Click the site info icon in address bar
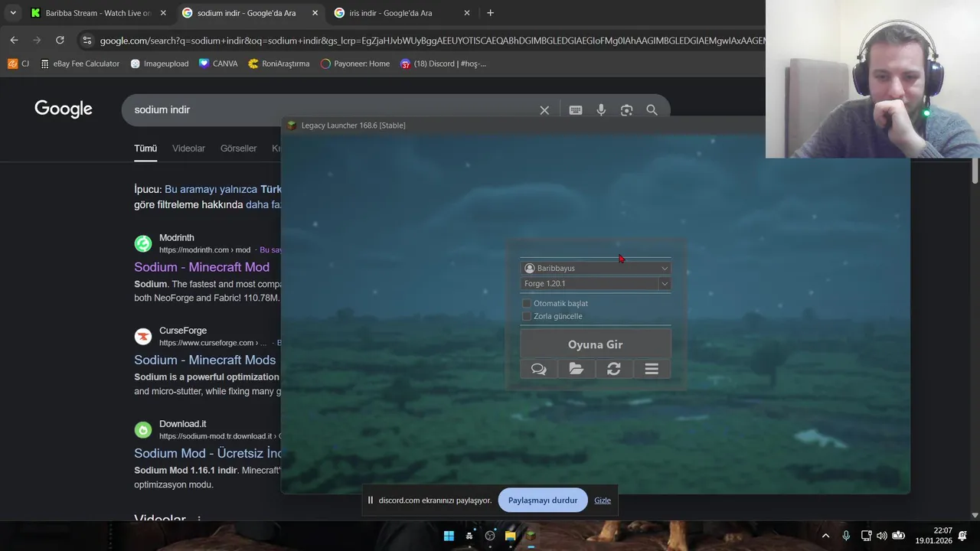This screenshot has width=980, height=551. tap(87, 41)
